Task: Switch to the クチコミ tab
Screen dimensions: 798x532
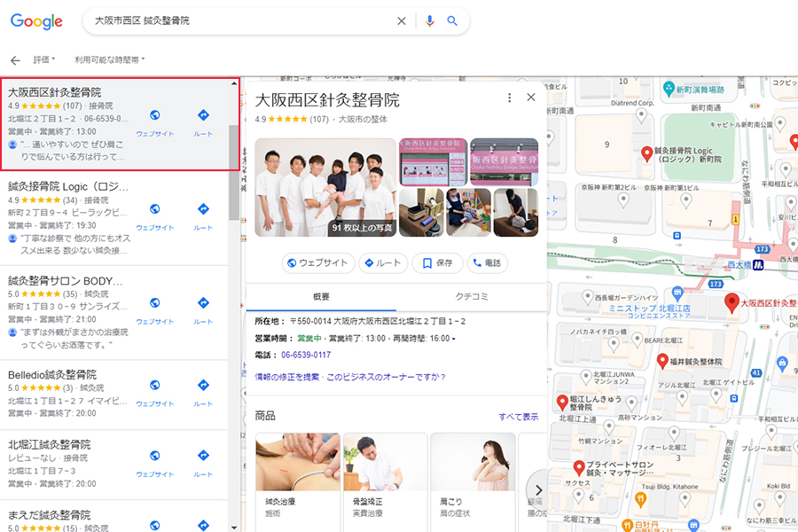Action: (471, 296)
